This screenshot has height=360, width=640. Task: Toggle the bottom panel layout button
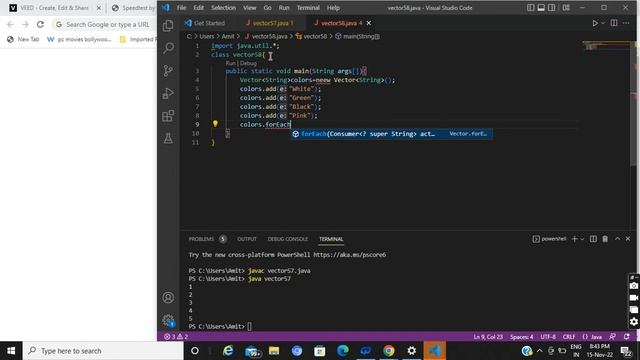coord(541,8)
